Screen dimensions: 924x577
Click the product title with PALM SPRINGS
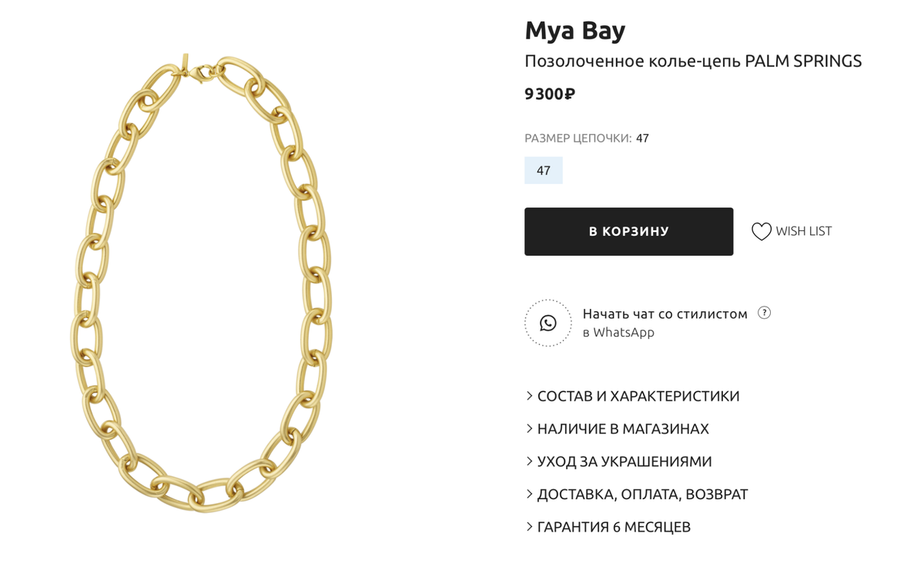point(692,61)
